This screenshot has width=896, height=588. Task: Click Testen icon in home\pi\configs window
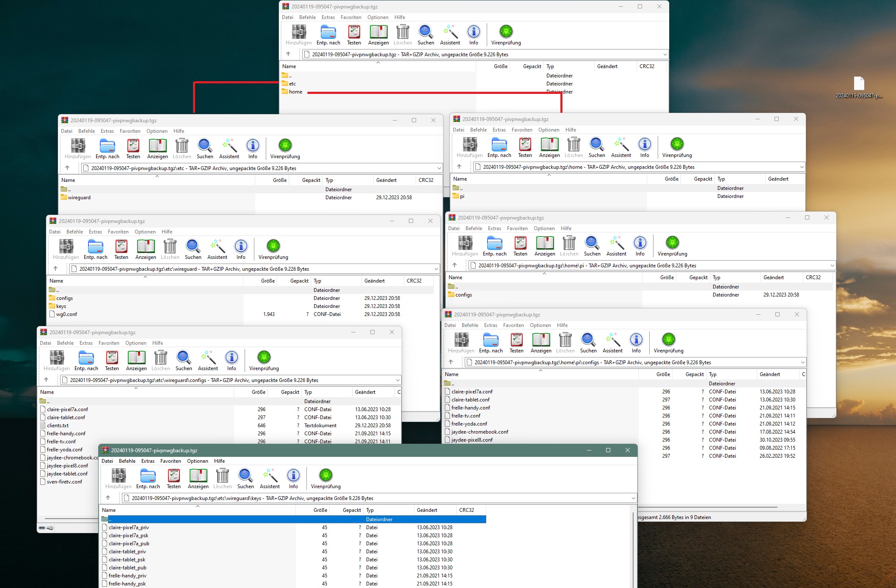(516, 340)
